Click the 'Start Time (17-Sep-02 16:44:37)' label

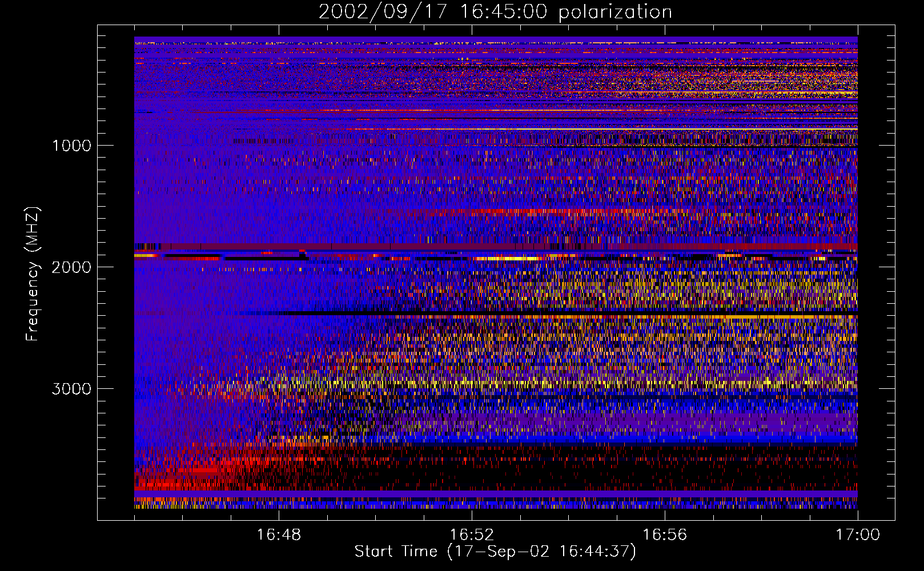click(495, 552)
